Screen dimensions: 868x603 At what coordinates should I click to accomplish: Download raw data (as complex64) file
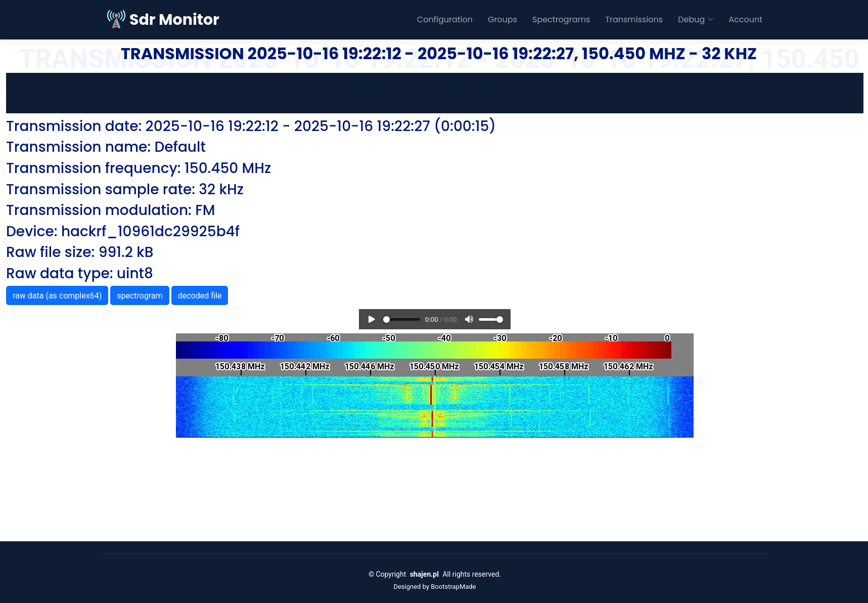(x=57, y=295)
